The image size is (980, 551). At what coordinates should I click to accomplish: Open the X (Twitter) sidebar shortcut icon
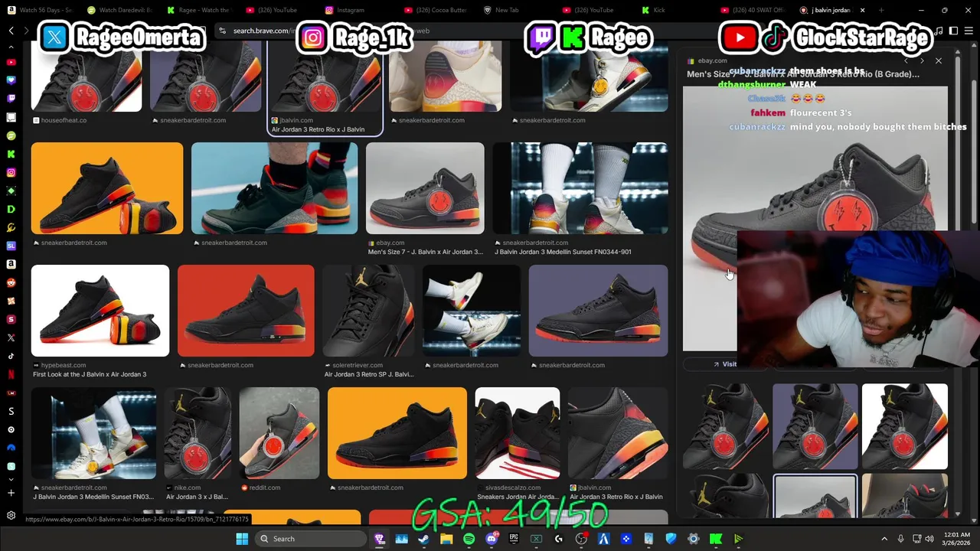coord(11,337)
